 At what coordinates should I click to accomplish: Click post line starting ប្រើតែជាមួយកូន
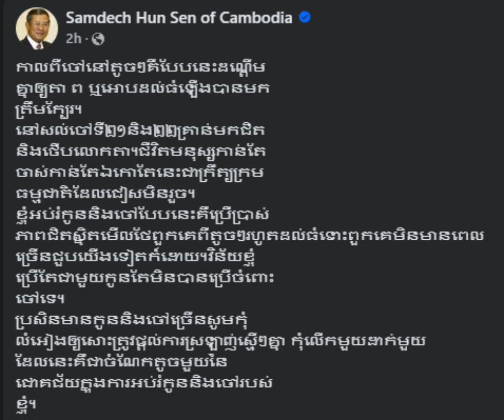tap(145, 278)
